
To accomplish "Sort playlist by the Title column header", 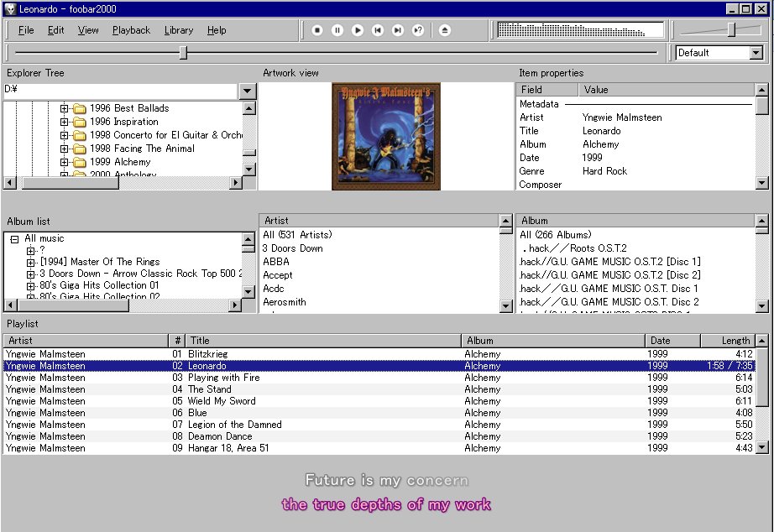I will tap(323, 341).
